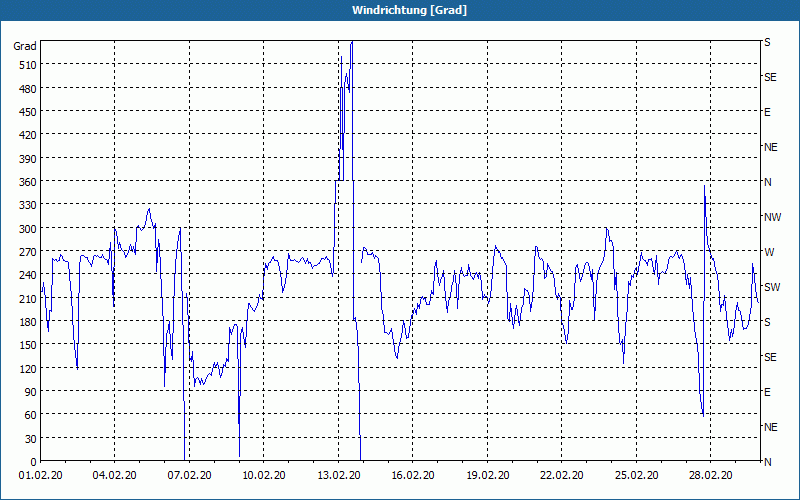Click the 04.02.20 date label

(114, 476)
